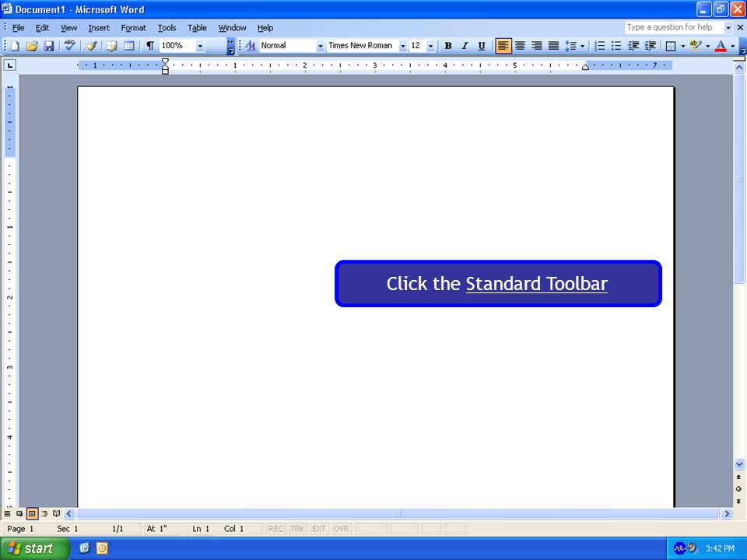Screen dimensions: 747x560
Task: Set Align Left paragraph alignment
Action: 503,46
